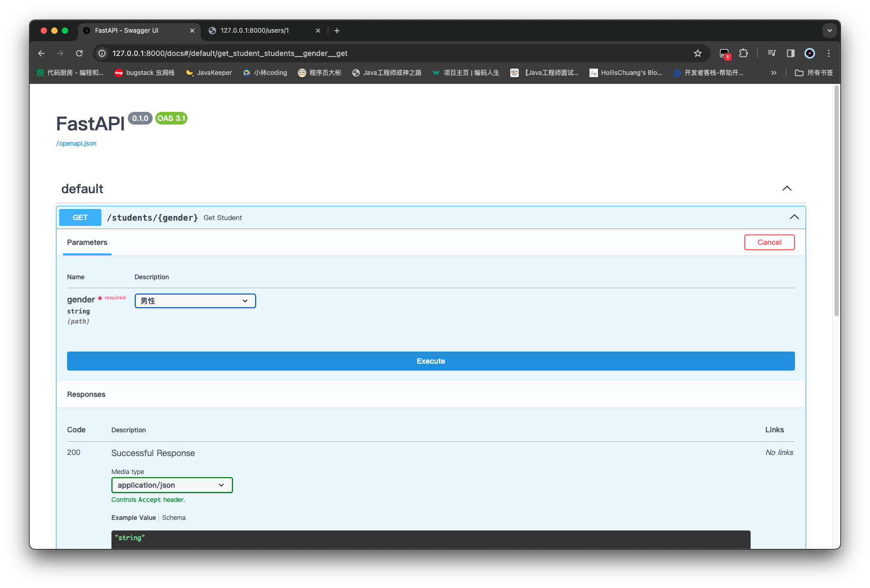Open the Java工程师成神之路 bookmark
This screenshot has height=588, width=870.
click(x=387, y=73)
